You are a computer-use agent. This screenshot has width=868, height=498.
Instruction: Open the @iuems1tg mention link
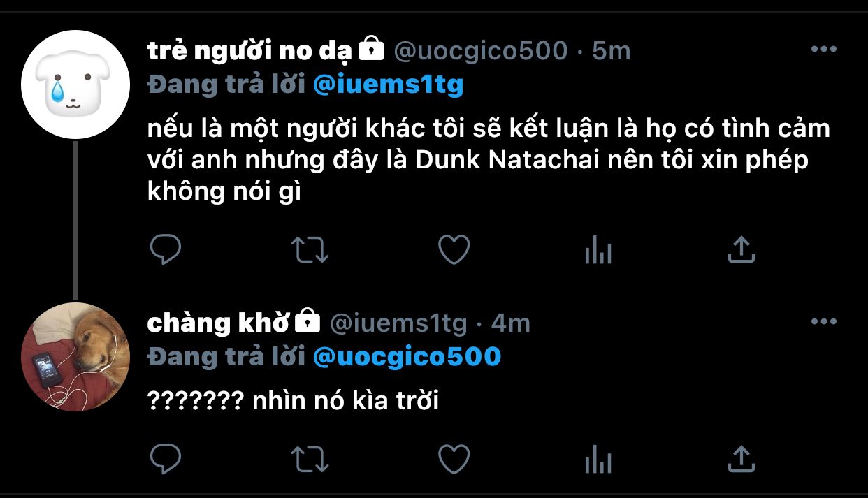point(388,85)
